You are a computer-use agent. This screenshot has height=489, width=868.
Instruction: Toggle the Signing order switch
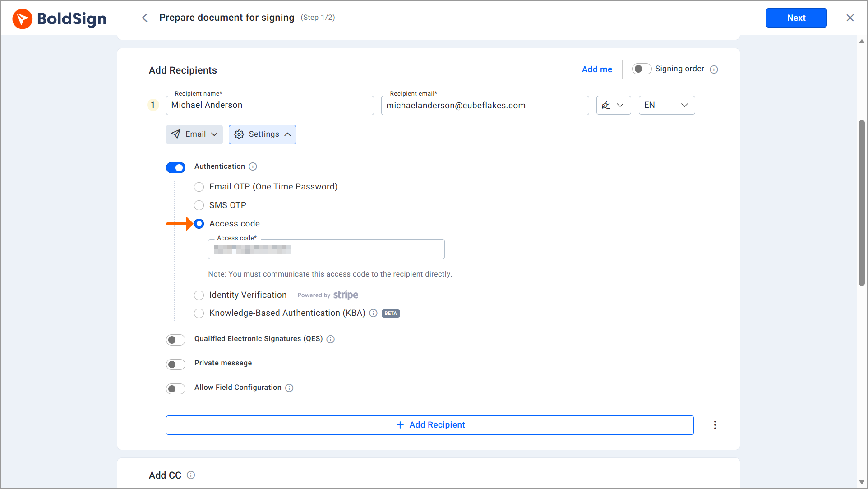[642, 69]
